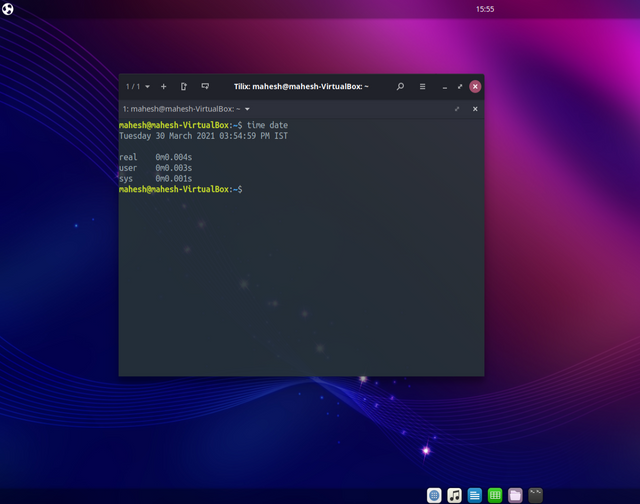640x504 pixels.
Task: Open Tilix hamburger menu
Action: pos(422,87)
